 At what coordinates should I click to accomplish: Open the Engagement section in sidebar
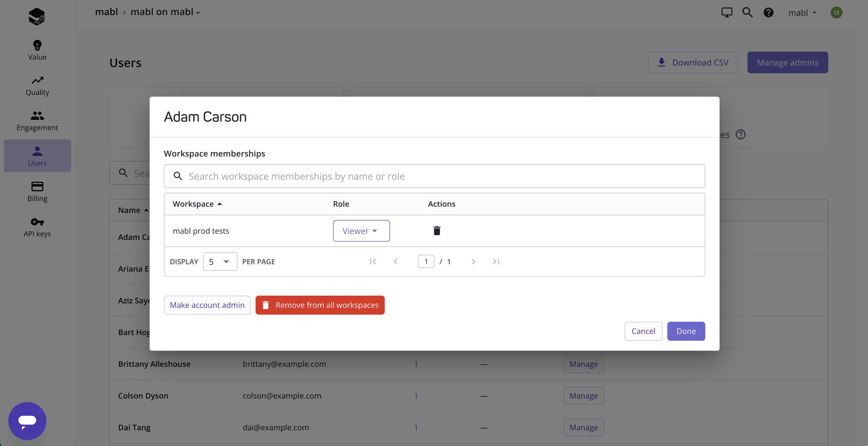[x=37, y=121]
